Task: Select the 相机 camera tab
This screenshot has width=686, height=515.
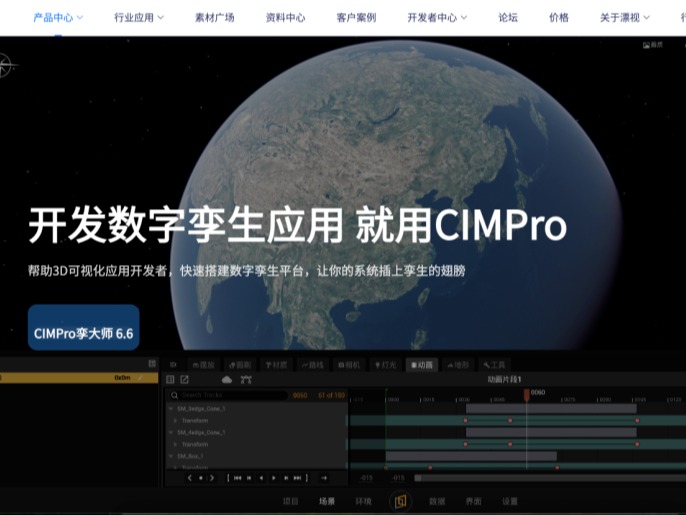Action: [349, 364]
